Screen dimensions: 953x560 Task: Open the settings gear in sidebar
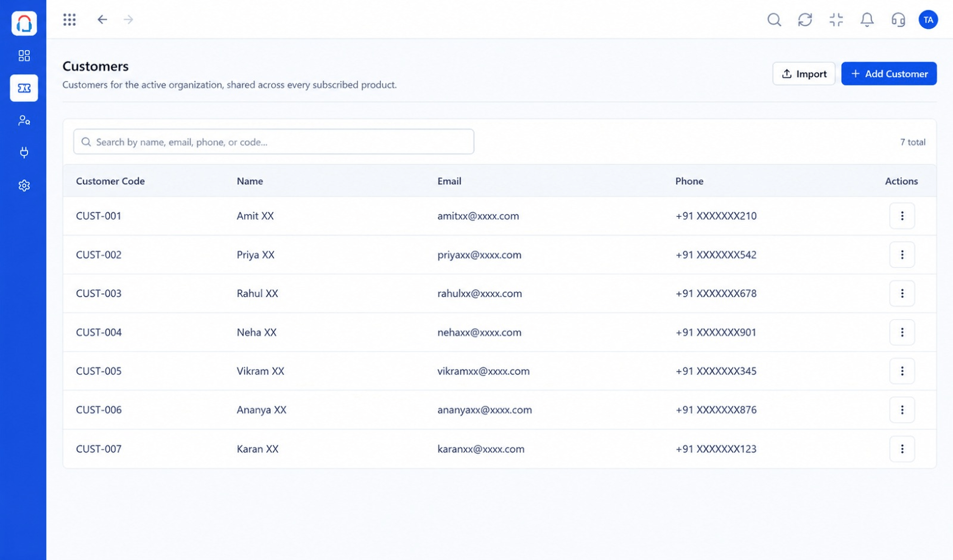[24, 186]
